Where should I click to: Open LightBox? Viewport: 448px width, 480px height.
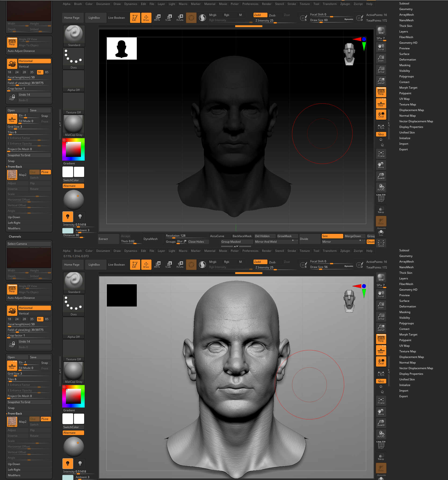(x=96, y=18)
